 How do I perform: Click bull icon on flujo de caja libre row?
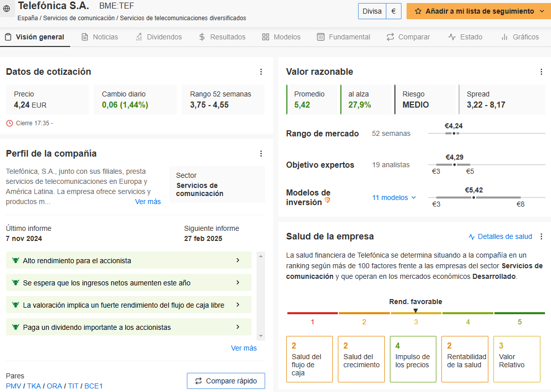pos(16,305)
